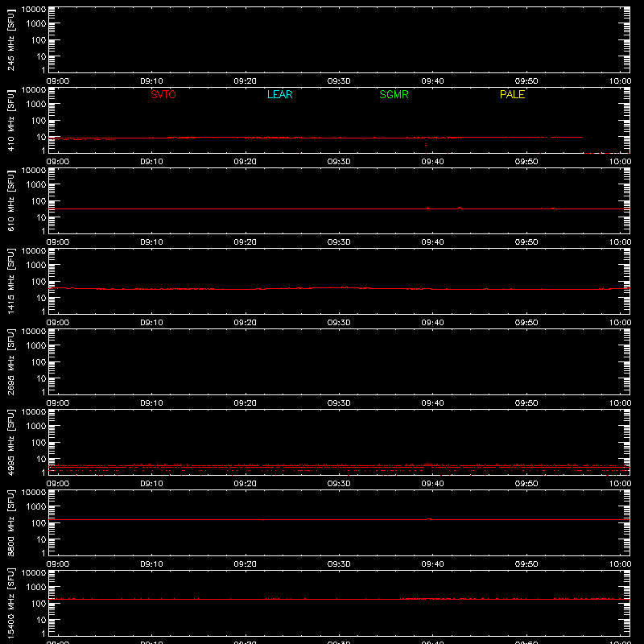Click the 10 tick label on 15400 MHz axis
Screen dimensions: 644x644
tap(42, 620)
